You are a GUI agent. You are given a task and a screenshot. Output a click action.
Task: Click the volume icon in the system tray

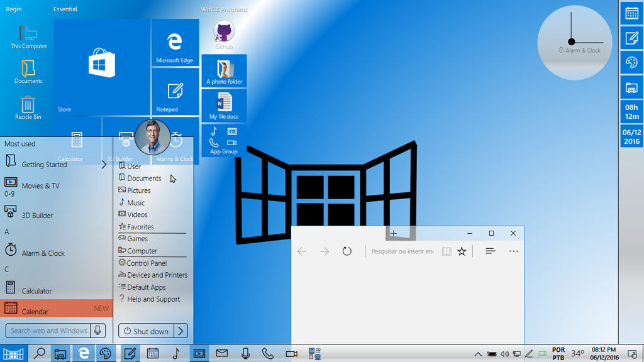point(505,354)
